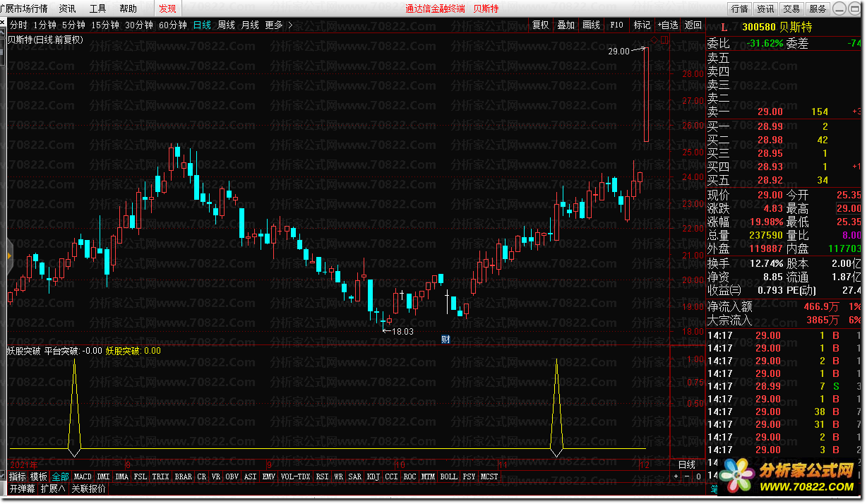
Task: Apply the VOL-TDX indicator
Action: click(x=296, y=476)
